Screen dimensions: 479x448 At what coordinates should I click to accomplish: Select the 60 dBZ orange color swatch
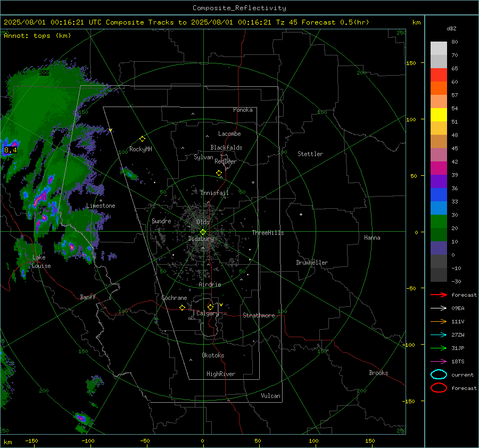pos(439,88)
